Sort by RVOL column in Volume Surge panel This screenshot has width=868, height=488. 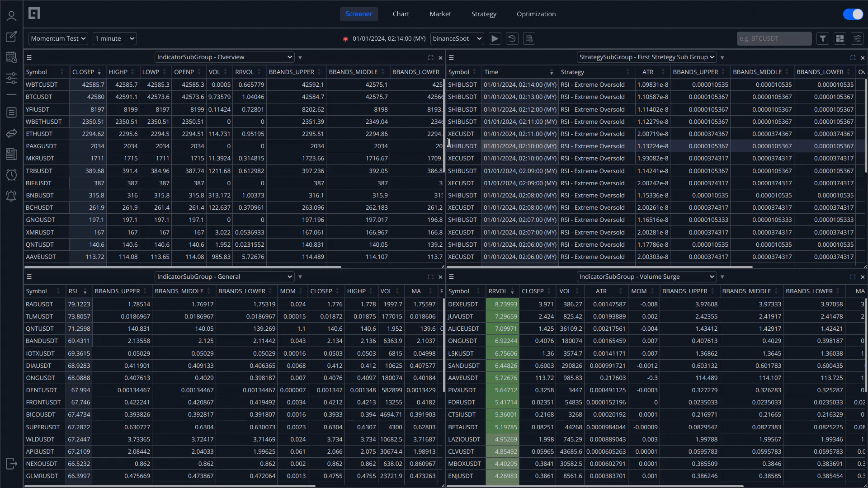click(498, 291)
